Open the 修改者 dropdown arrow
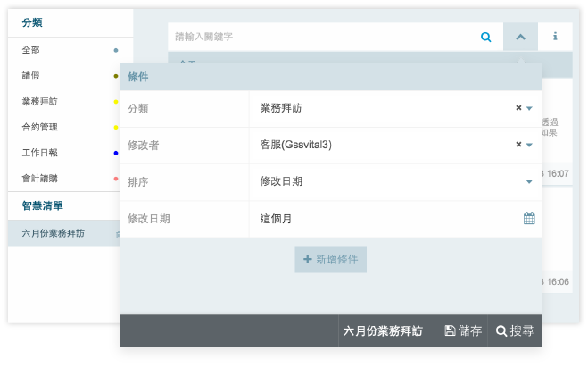 pos(529,145)
